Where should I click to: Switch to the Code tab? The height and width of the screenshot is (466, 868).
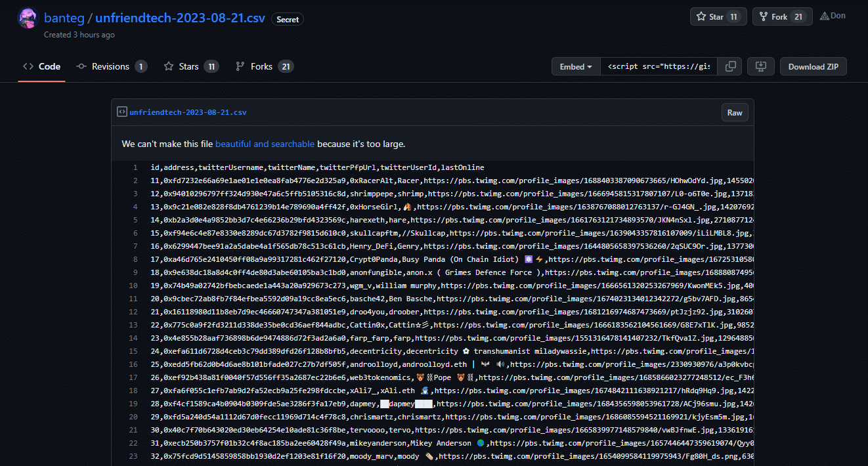point(41,66)
